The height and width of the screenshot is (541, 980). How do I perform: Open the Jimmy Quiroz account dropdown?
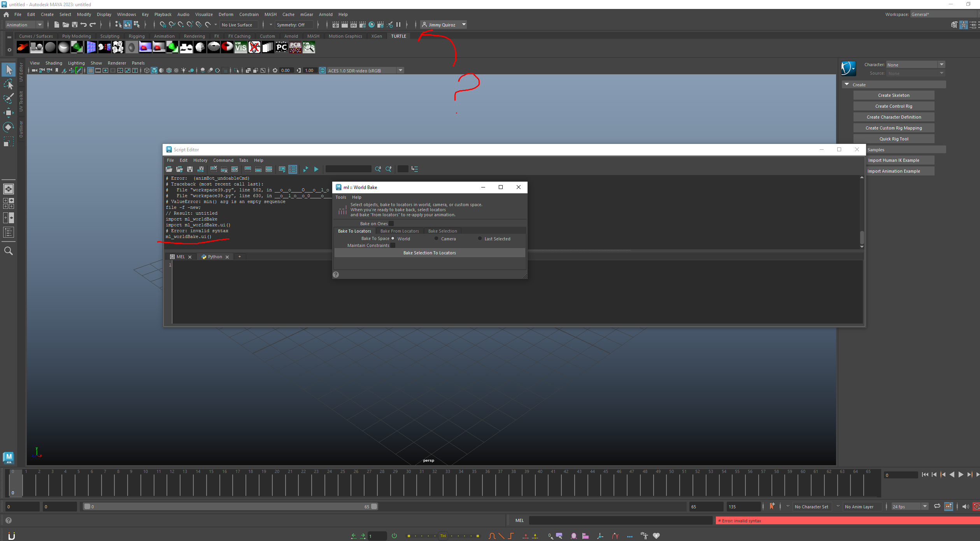point(444,25)
